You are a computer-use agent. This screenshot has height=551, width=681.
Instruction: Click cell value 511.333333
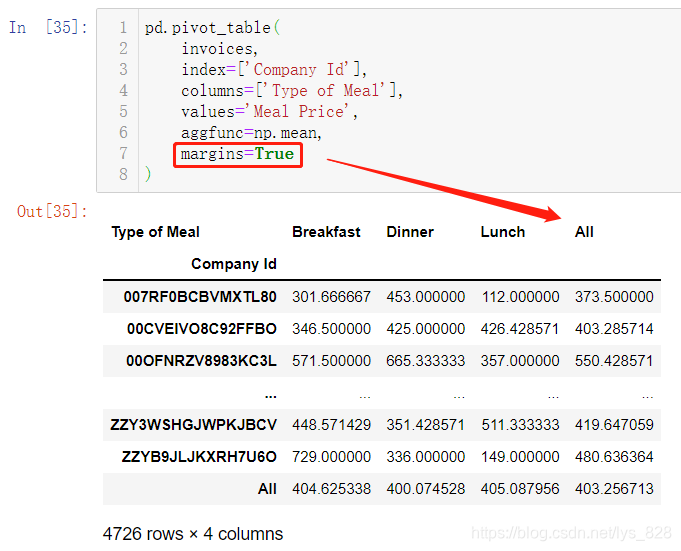pyautogui.click(x=520, y=425)
